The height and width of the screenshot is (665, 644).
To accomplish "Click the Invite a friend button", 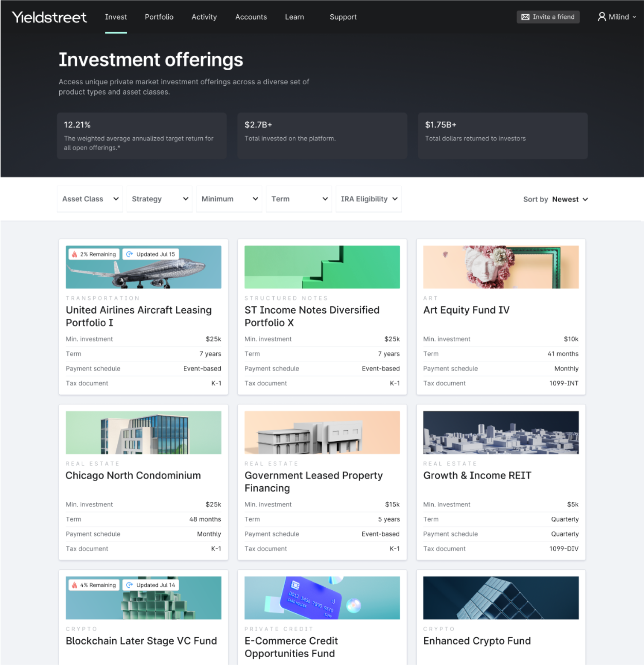I will tap(548, 17).
